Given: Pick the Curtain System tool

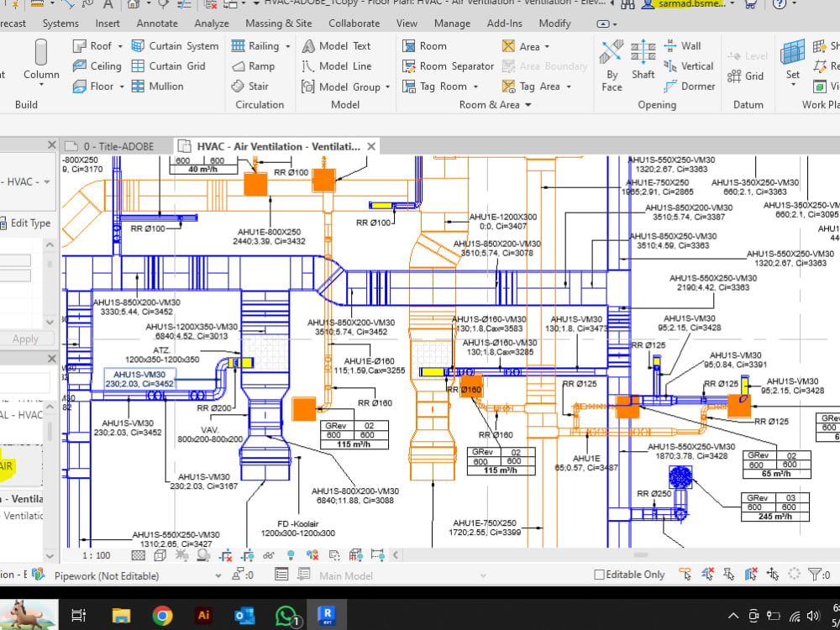Looking at the screenshot, I should click(x=175, y=46).
